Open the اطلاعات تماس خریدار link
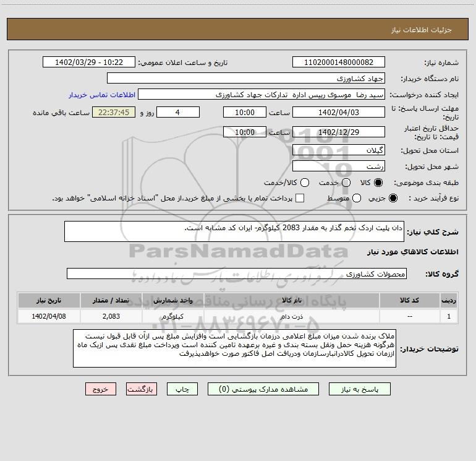 [x=102, y=95]
